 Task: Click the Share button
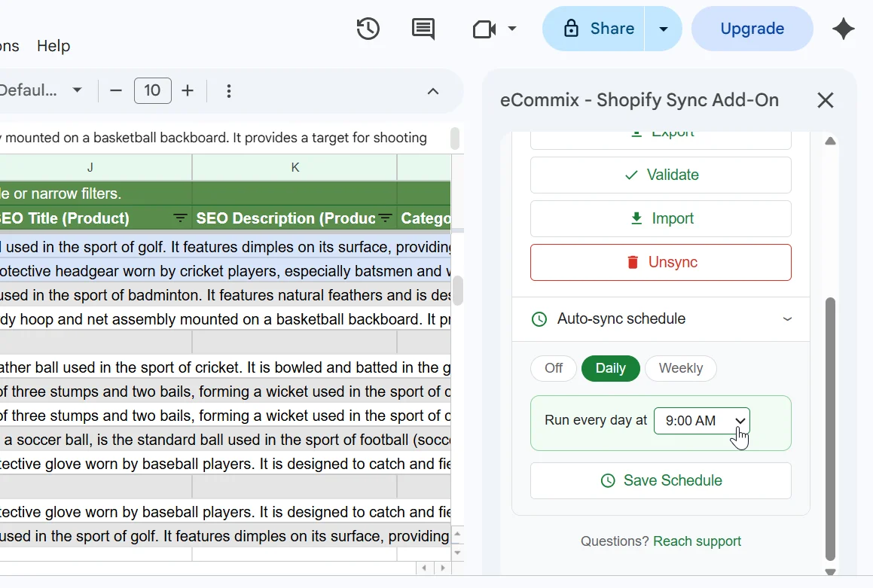point(594,29)
